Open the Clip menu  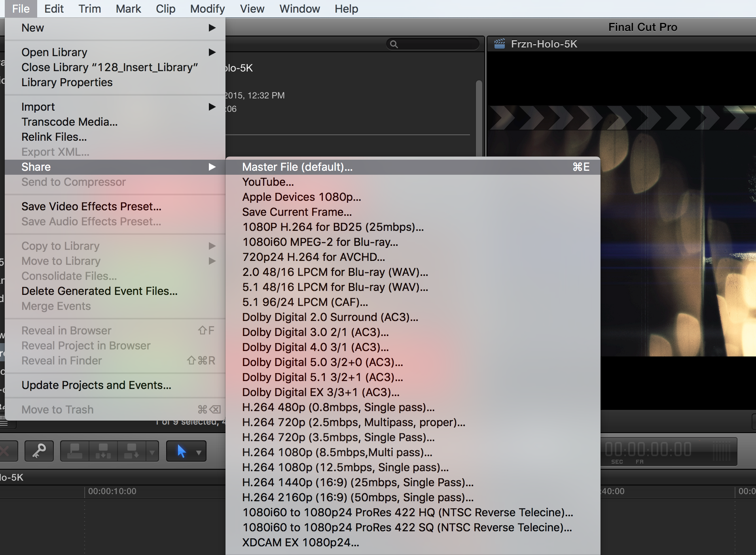165,9
